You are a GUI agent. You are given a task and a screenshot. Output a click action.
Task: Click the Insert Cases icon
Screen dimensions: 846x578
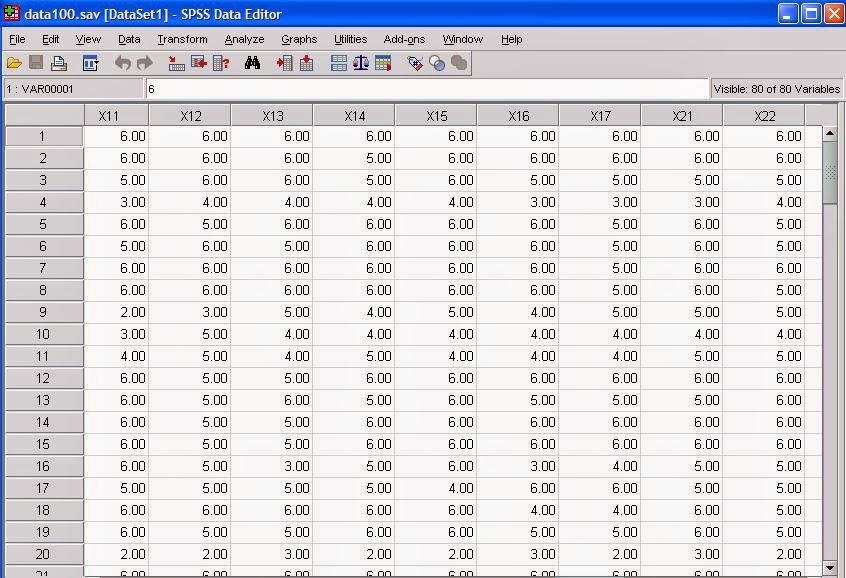click(284, 63)
